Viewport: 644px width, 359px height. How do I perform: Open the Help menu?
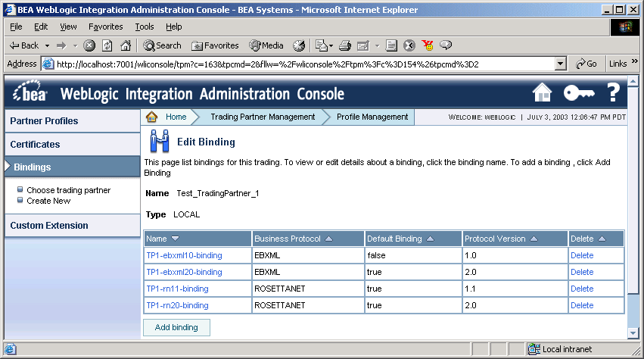(x=174, y=27)
